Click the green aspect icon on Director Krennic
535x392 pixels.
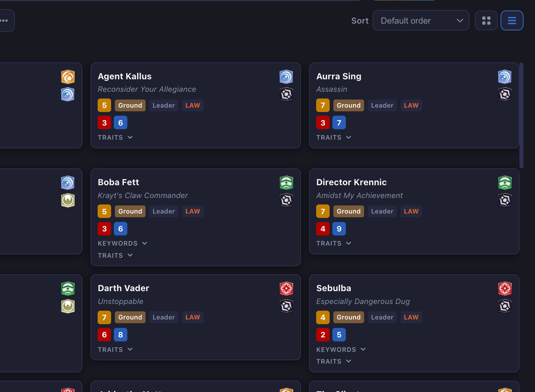point(505,183)
